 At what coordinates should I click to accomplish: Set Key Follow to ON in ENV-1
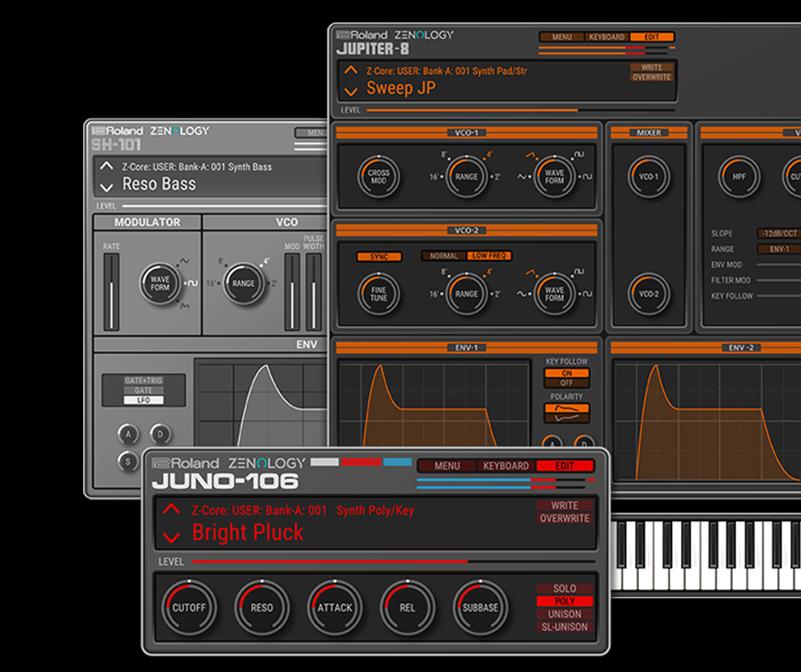[x=567, y=373]
